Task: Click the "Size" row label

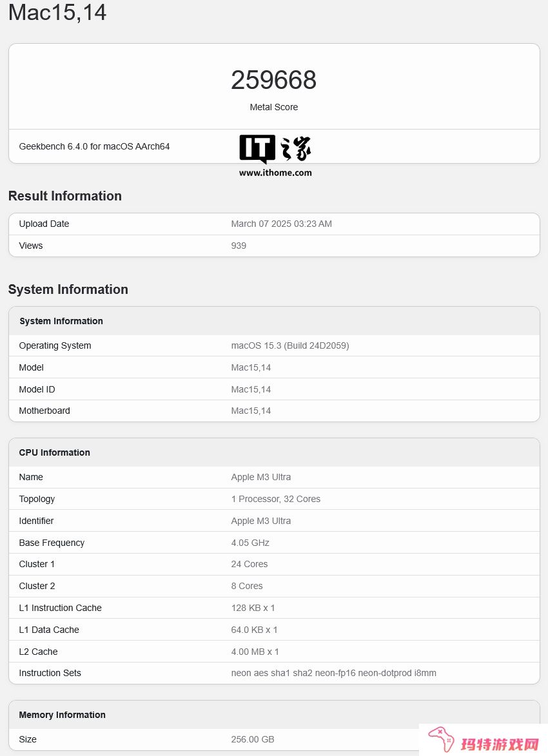Action: pos(28,740)
